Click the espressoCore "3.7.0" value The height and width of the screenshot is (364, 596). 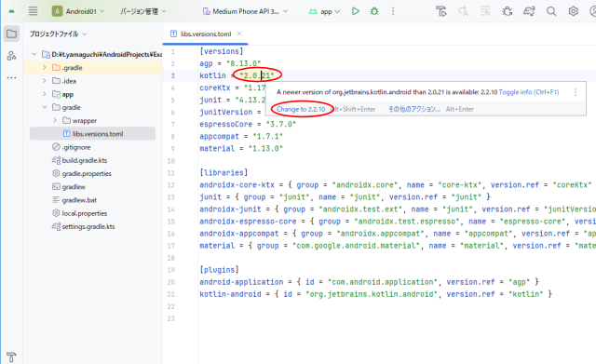click(281, 124)
